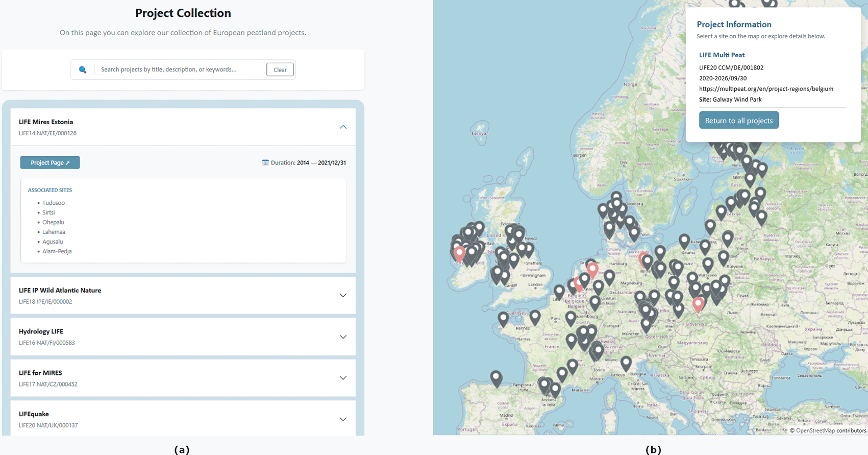
Task: Open the multipeat.org project URL
Action: pos(766,89)
